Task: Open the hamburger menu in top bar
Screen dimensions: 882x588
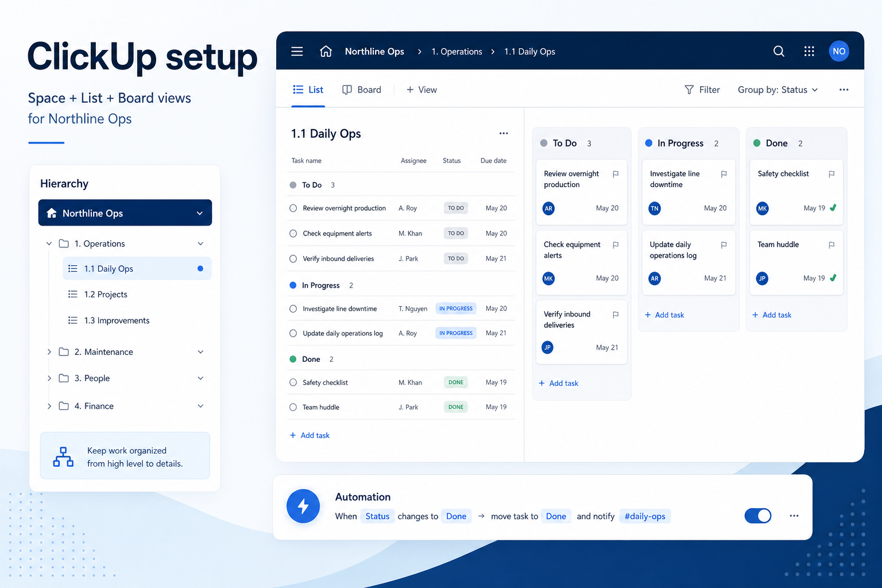Action: pos(297,51)
